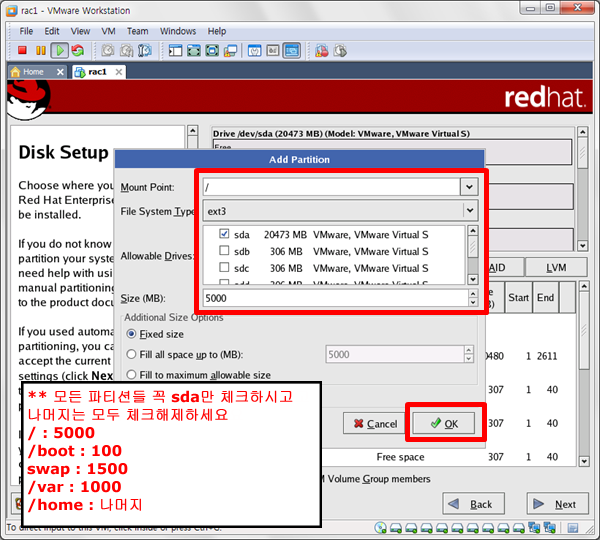
Task: Open the File menu
Action: coord(26,31)
